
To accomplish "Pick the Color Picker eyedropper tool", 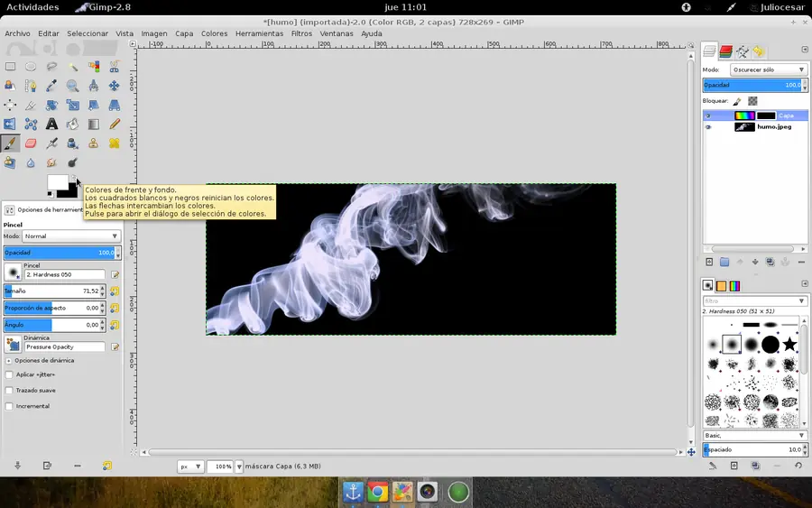I will (51, 86).
